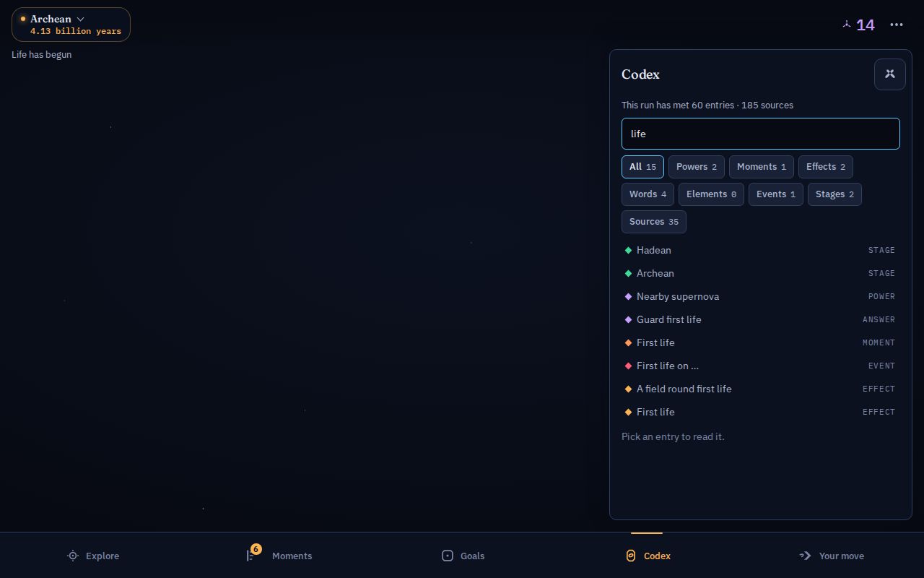Filter codex by Effects
Viewport: 924px width, 578px height.
[x=826, y=167]
